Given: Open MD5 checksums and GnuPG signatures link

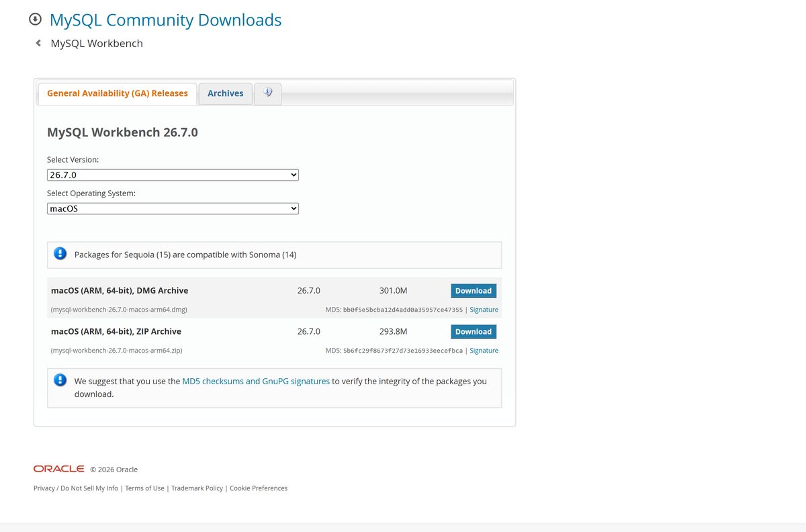Looking at the screenshot, I should [x=256, y=381].
